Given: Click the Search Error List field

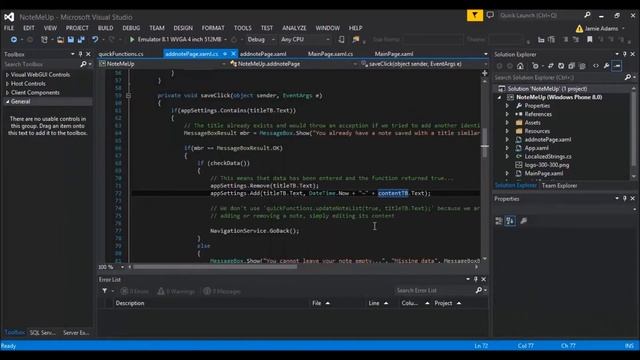Looking at the screenshot, I should click(435, 291).
